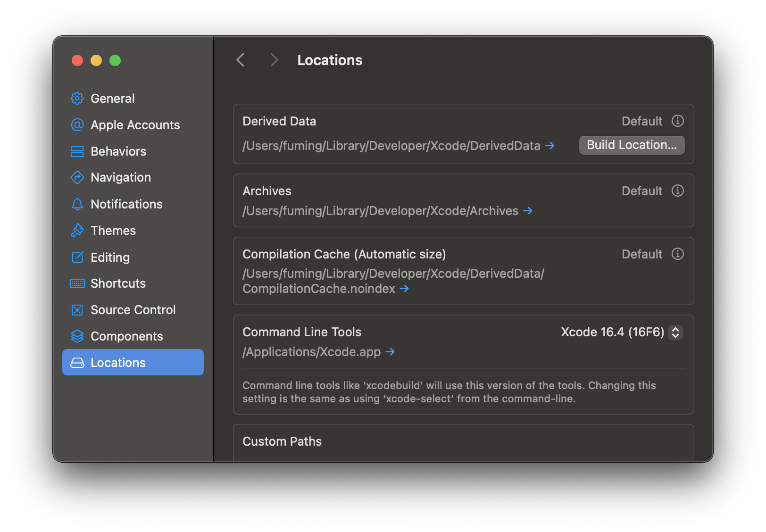The height and width of the screenshot is (532, 766).
Task: Reveal CompilationCache.noindex via arrow
Action: [404, 289]
